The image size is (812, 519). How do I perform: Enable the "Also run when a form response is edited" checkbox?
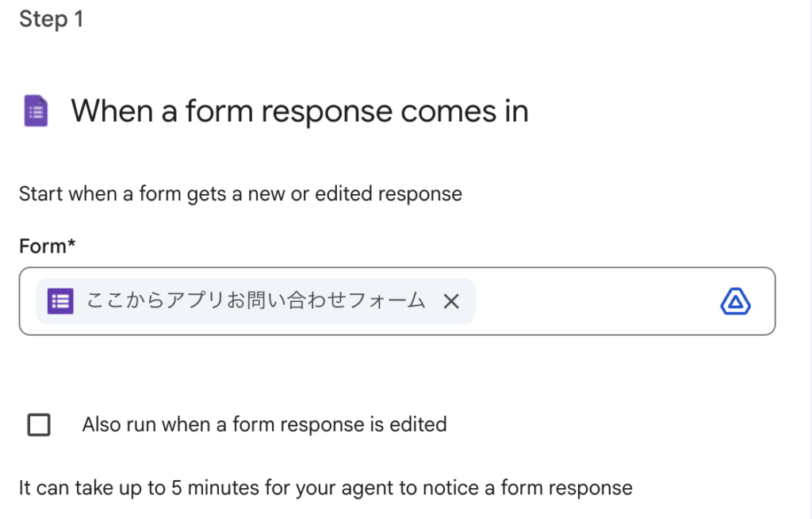coord(39,425)
